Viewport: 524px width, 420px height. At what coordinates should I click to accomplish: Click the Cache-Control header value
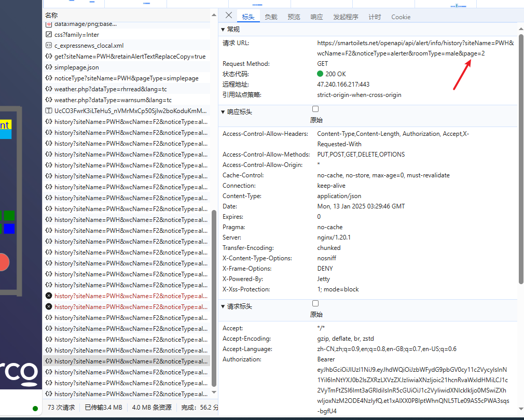[383, 175]
